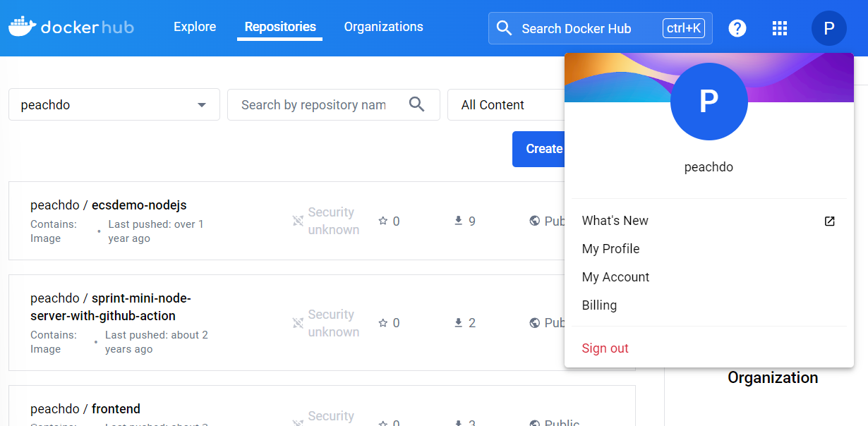Click the download icon for ecsdemo-nodejs
Image resolution: width=868 pixels, height=426 pixels.
click(x=459, y=221)
